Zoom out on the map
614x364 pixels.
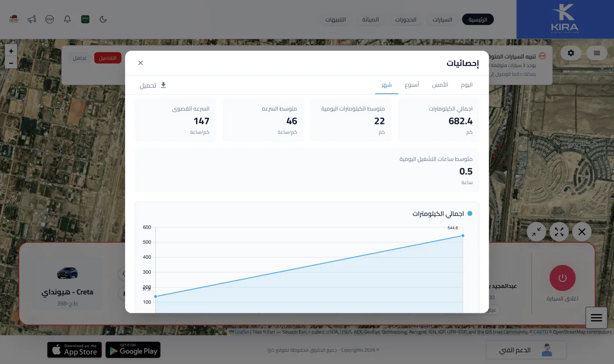click(11, 63)
